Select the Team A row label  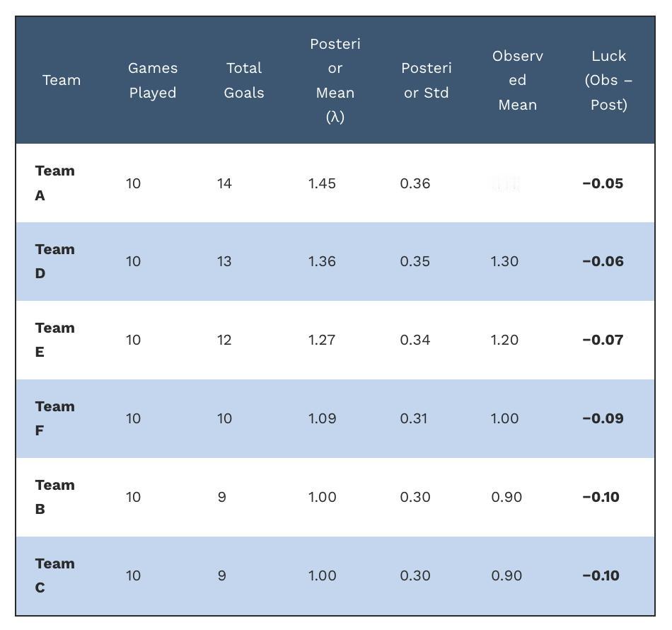[55, 183]
